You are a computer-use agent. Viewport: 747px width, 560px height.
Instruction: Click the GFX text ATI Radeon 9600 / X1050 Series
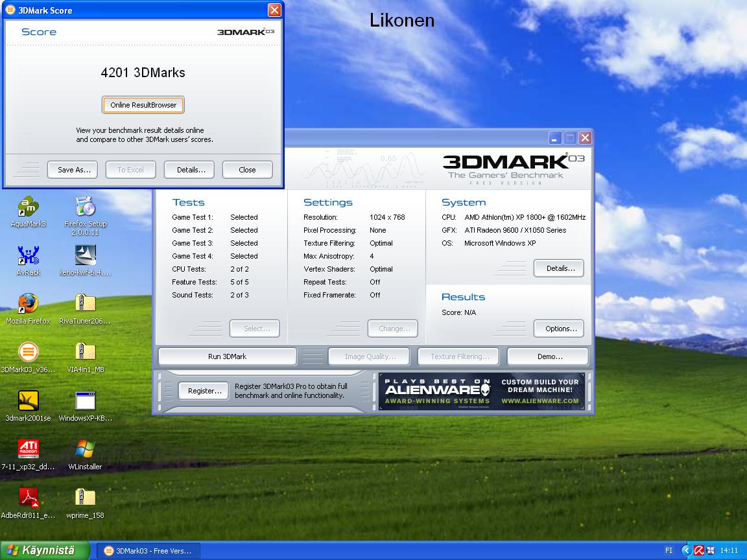click(x=516, y=230)
